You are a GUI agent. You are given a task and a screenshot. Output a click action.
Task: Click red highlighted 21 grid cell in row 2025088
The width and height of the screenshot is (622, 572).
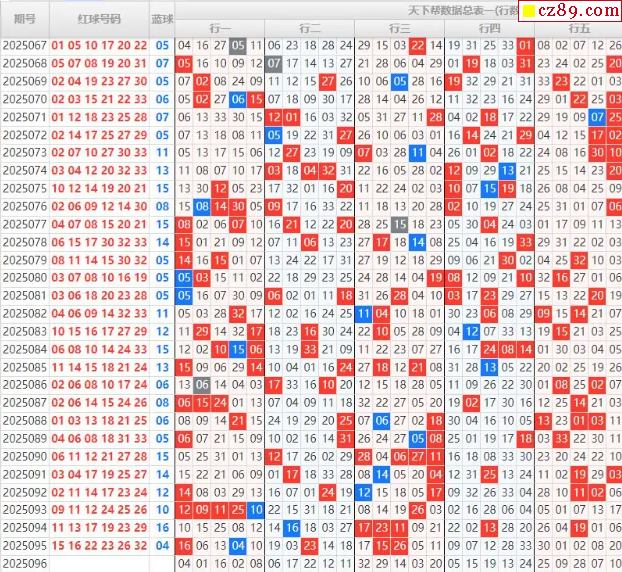238,420
